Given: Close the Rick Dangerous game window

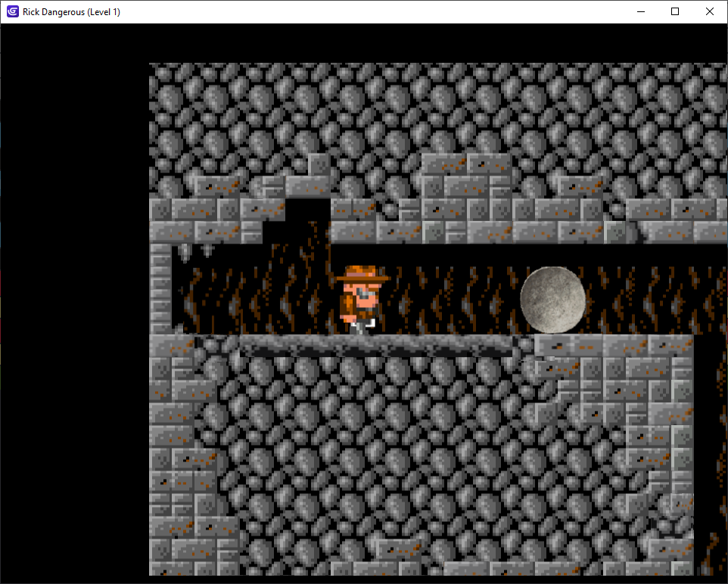Looking at the screenshot, I should pos(710,11).
